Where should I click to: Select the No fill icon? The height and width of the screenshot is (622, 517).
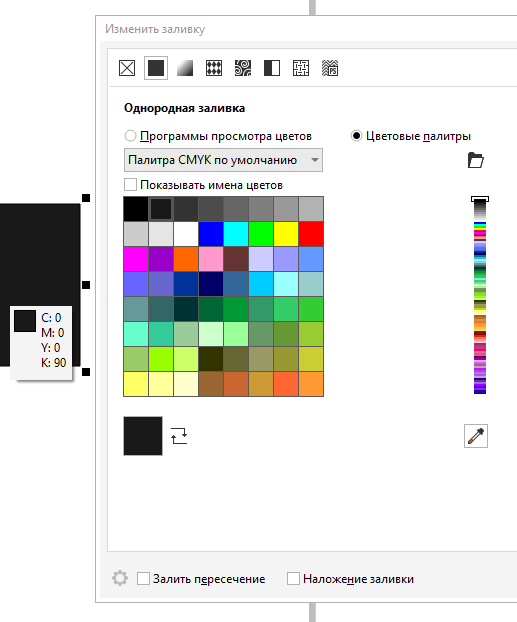127,68
